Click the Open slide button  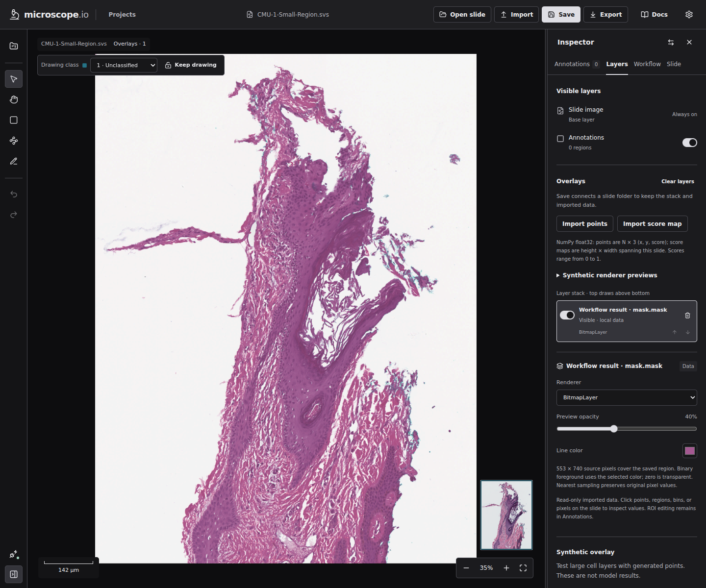click(x=462, y=15)
